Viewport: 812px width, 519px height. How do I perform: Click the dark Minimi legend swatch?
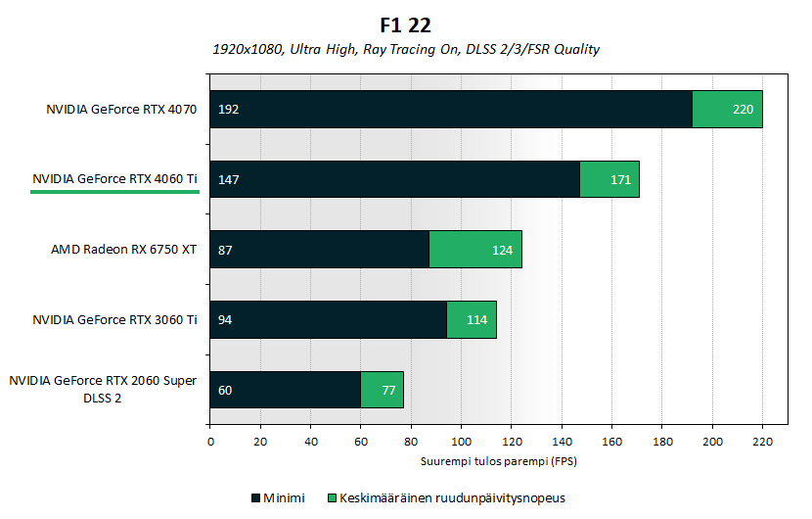255,498
